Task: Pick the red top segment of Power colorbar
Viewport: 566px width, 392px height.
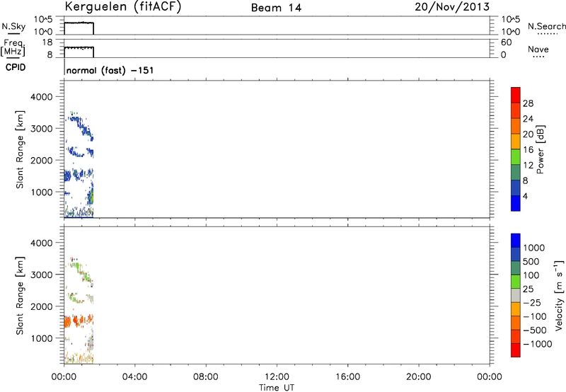Action: (x=516, y=96)
